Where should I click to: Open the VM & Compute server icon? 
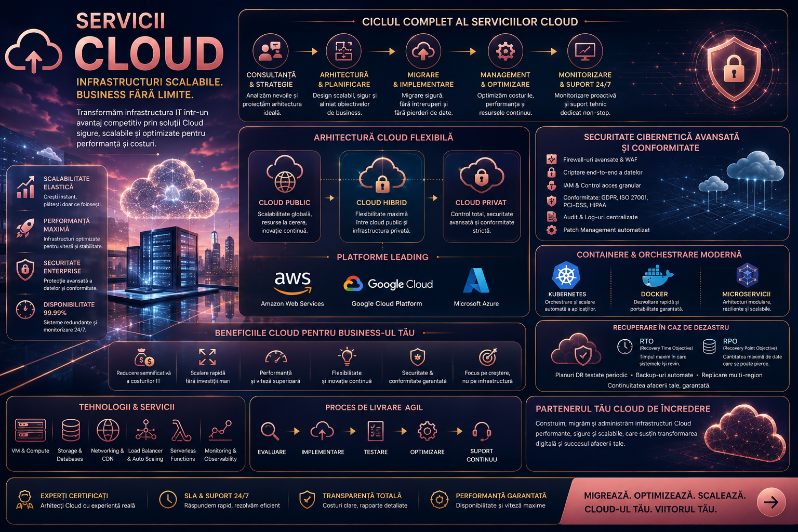pos(30,430)
